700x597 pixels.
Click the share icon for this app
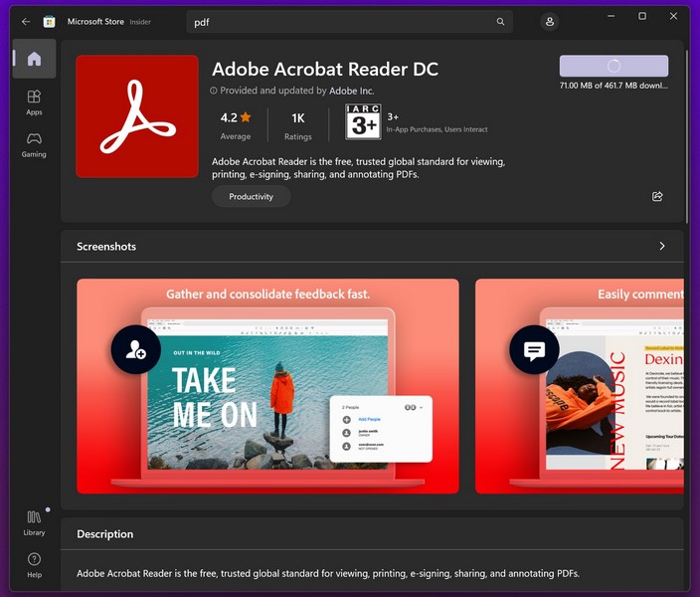tap(657, 197)
